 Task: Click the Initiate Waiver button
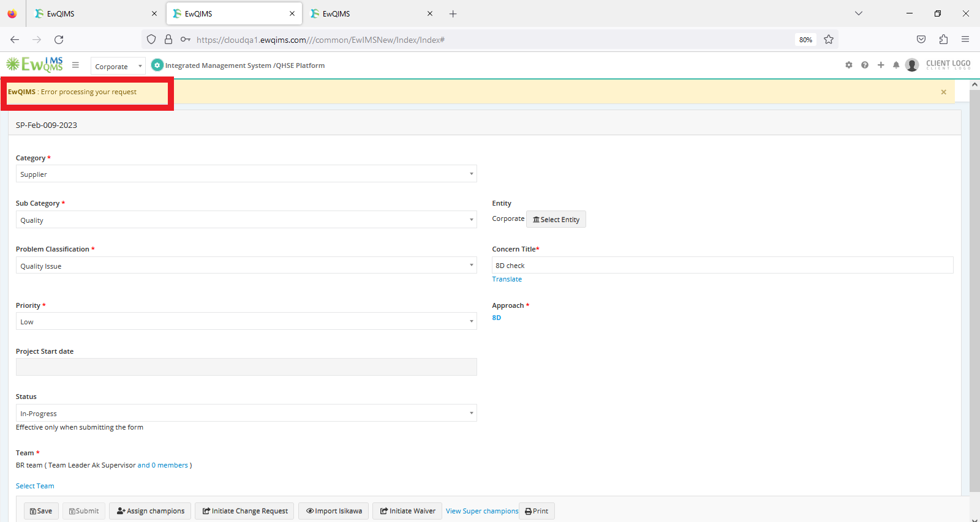point(407,511)
